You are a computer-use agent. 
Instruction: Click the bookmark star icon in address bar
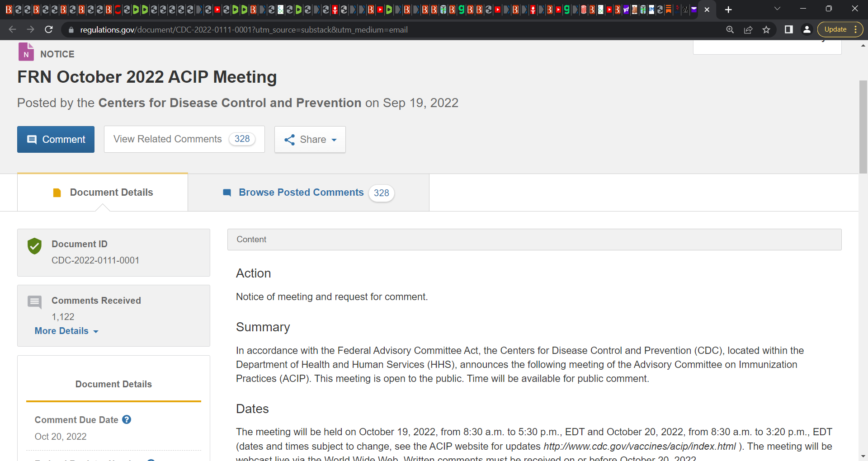point(766,30)
